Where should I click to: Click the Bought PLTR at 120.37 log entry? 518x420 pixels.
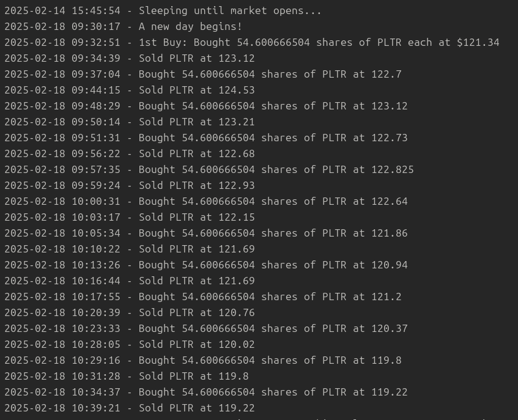[x=205, y=329]
